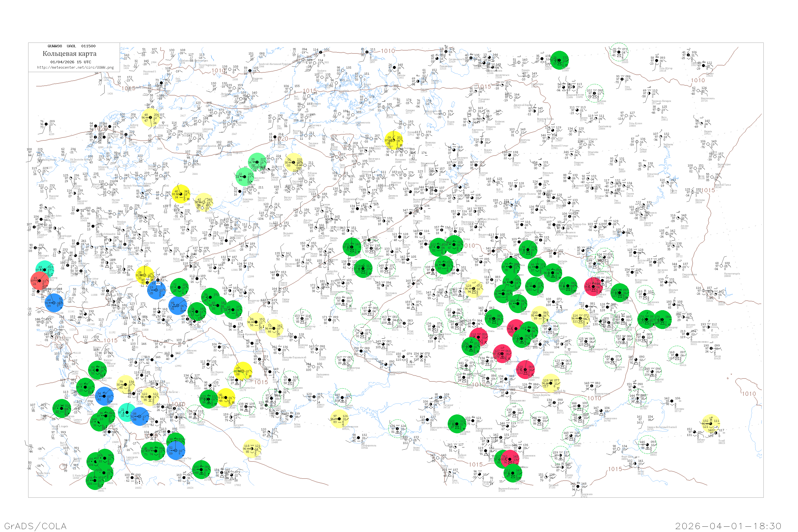The height and width of the screenshot is (532, 798).
Task: Click the Debrecen 12882 station label
Action: pos(191,352)
